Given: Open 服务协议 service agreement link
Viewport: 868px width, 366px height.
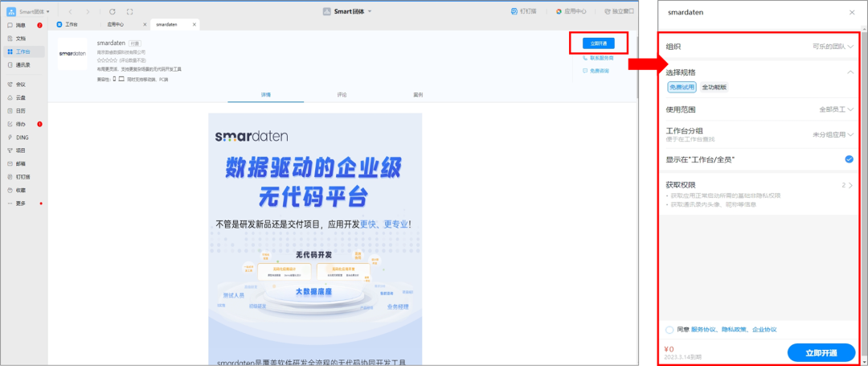Looking at the screenshot, I should pos(703,330).
